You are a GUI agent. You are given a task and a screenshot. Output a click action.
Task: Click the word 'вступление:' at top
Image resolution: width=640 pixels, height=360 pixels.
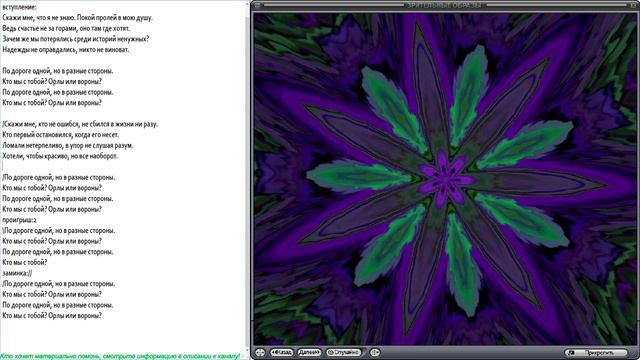pyautogui.click(x=19, y=7)
